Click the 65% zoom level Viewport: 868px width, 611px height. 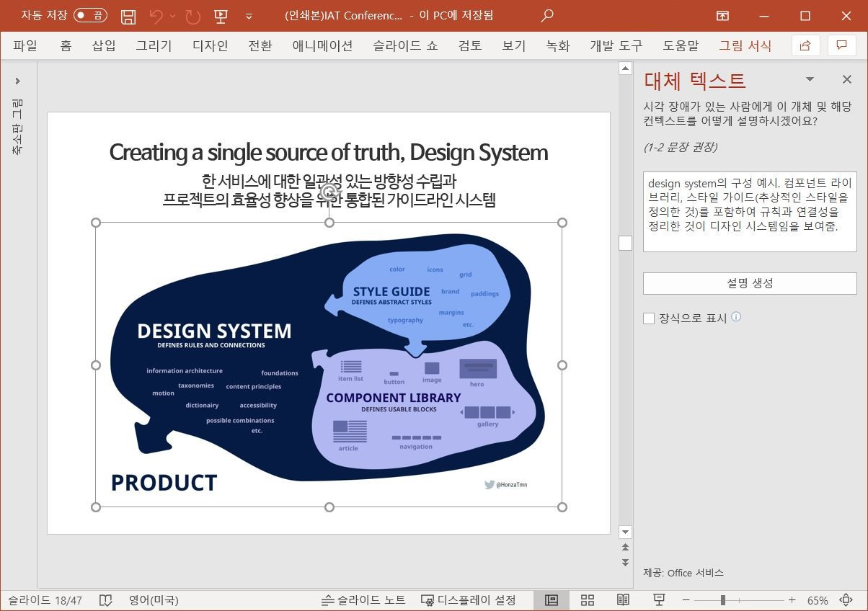click(818, 600)
